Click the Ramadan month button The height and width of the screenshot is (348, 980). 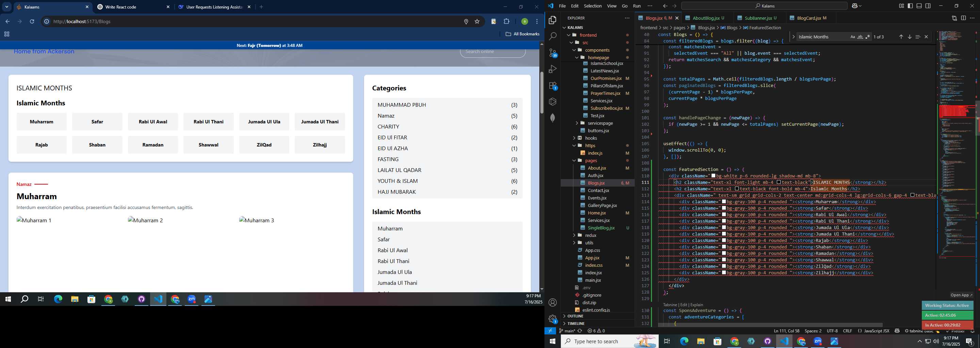(x=153, y=145)
